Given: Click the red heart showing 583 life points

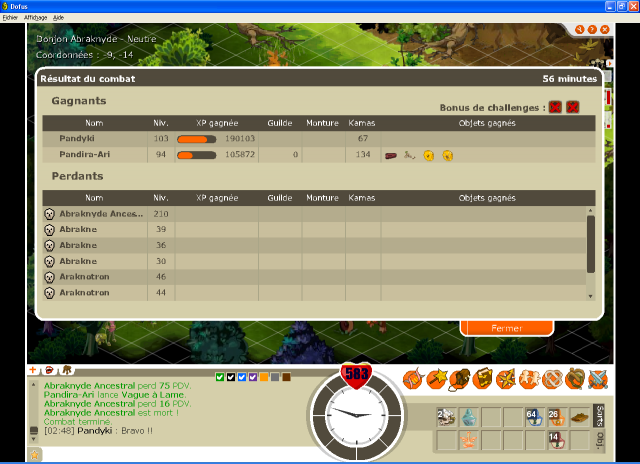Looking at the screenshot, I should pos(356,374).
